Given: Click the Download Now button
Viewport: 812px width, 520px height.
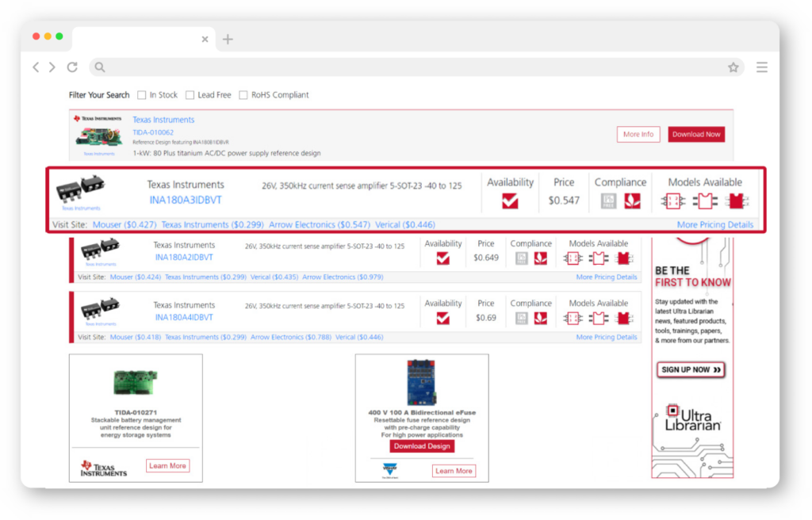Looking at the screenshot, I should coord(696,134).
